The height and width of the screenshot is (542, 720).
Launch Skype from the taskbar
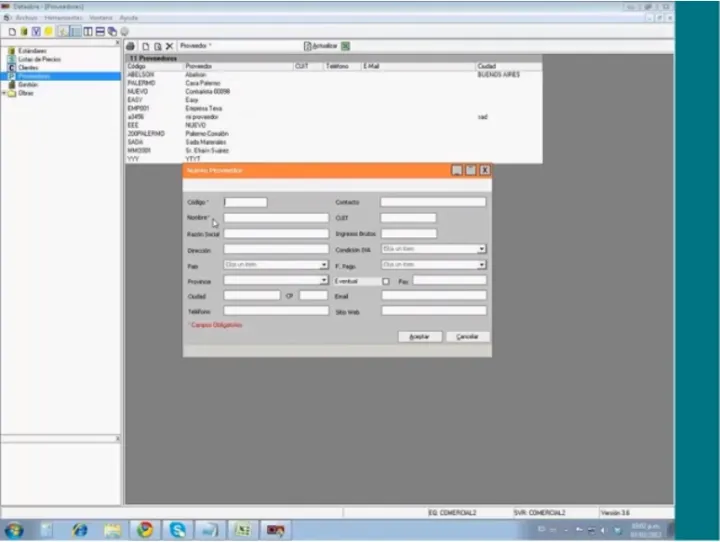click(178, 529)
